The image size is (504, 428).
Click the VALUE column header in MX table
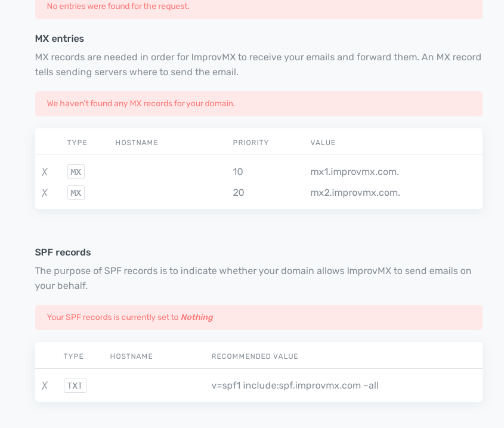click(x=323, y=143)
